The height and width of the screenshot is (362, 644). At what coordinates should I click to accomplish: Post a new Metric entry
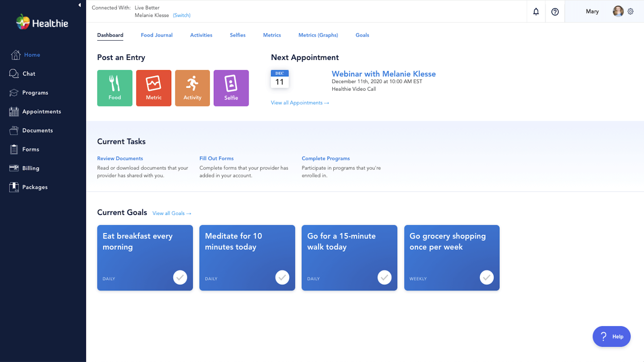point(153,88)
